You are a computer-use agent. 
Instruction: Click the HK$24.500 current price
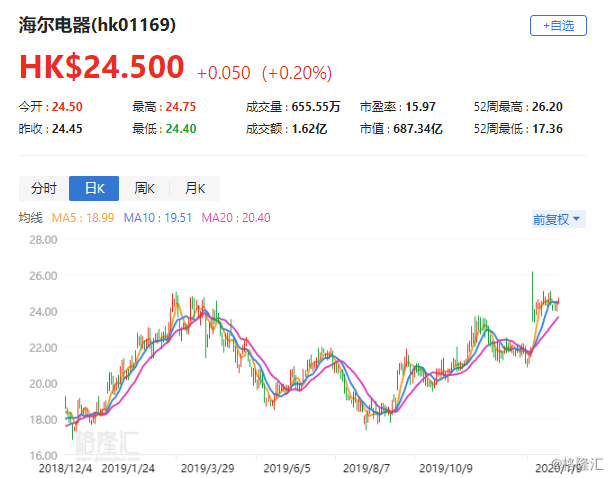coord(101,67)
